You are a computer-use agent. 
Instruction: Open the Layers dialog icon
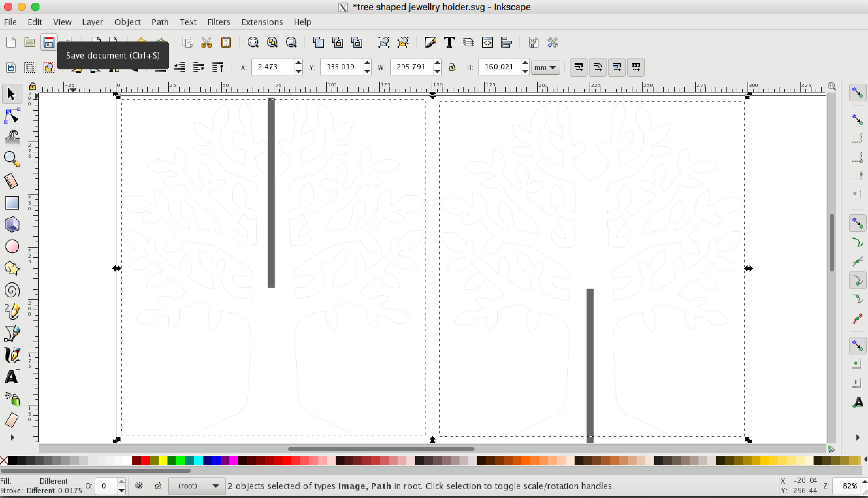(468, 43)
